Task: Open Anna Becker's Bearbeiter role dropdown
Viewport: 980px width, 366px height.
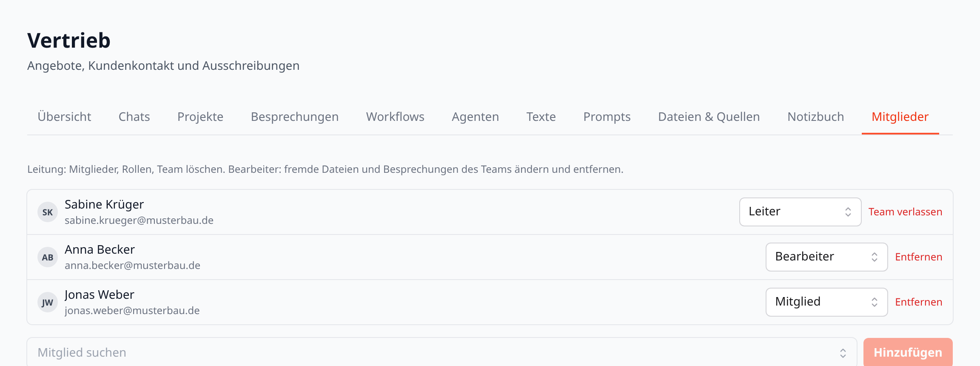Action: [x=826, y=257]
